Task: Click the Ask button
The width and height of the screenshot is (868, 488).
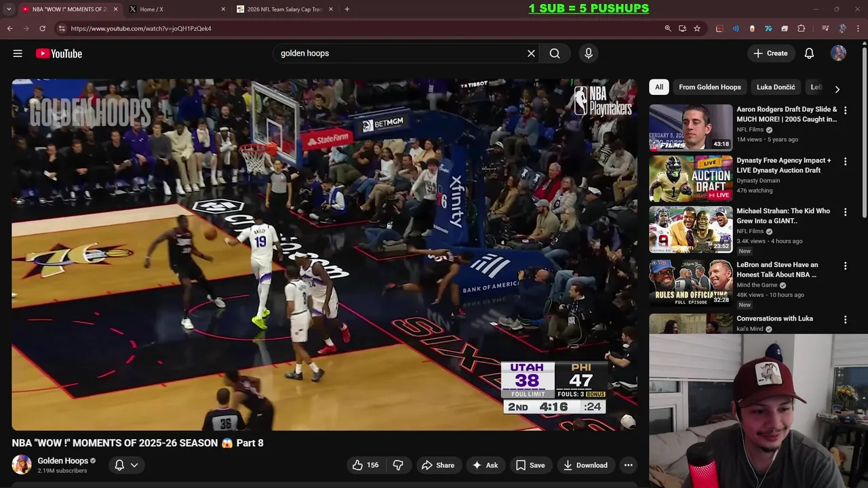Action: pyautogui.click(x=485, y=465)
